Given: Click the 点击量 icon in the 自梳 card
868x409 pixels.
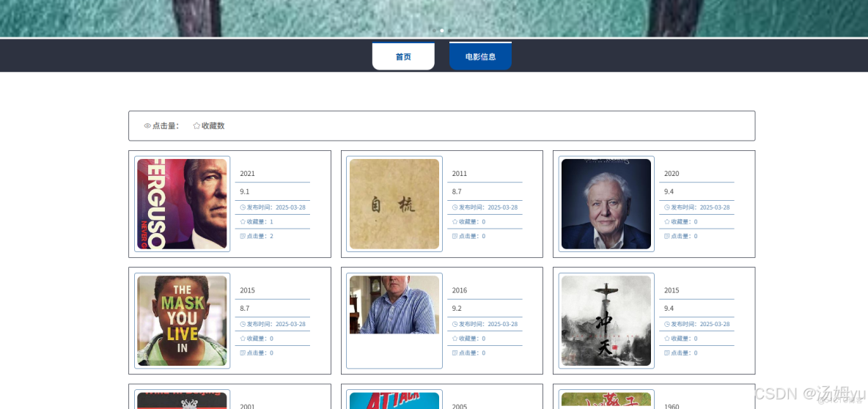Looking at the screenshot, I should coord(455,236).
